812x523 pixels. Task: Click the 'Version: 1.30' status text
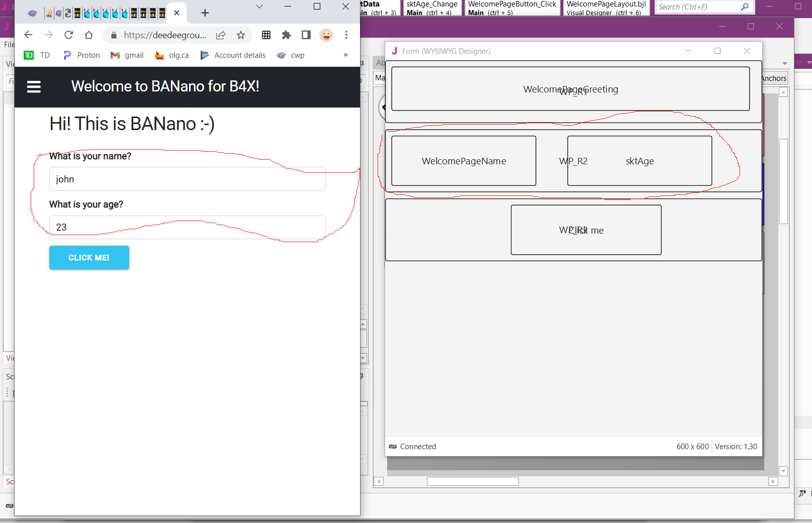click(x=736, y=447)
